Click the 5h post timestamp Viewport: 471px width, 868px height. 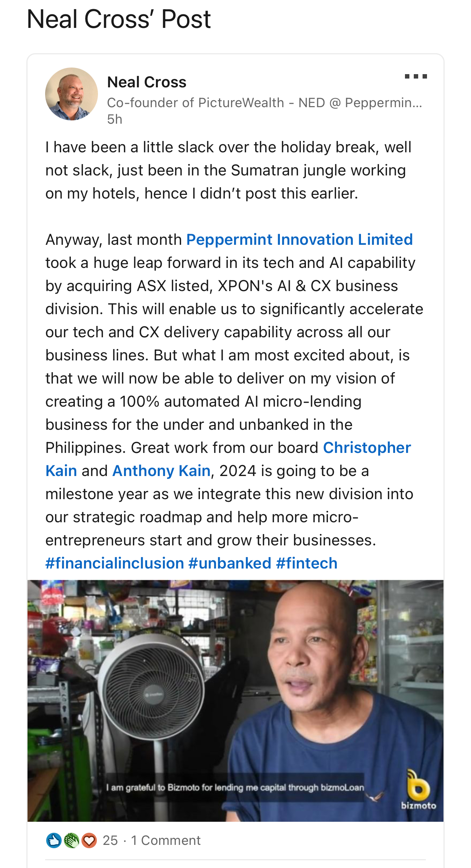[115, 119]
